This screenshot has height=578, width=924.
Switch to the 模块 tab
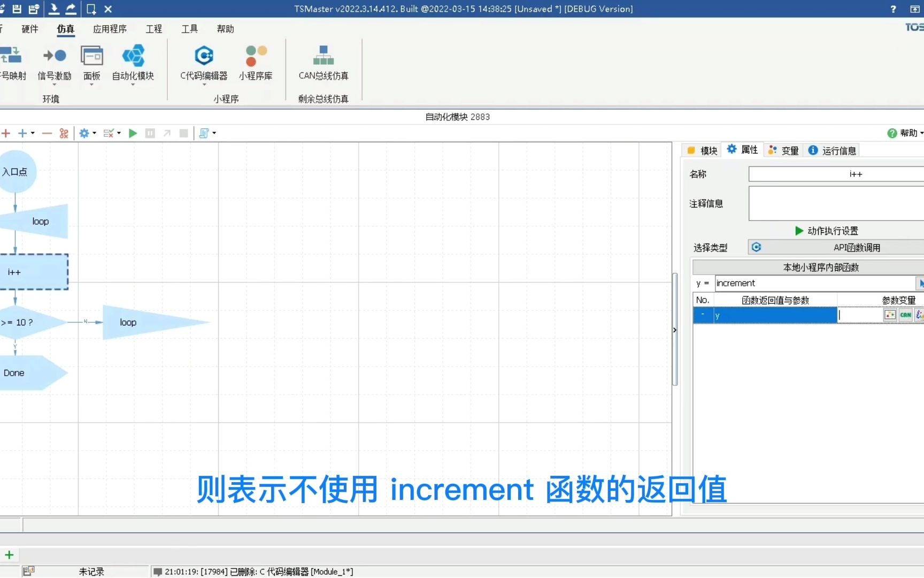pyautogui.click(x=702, y=150)
